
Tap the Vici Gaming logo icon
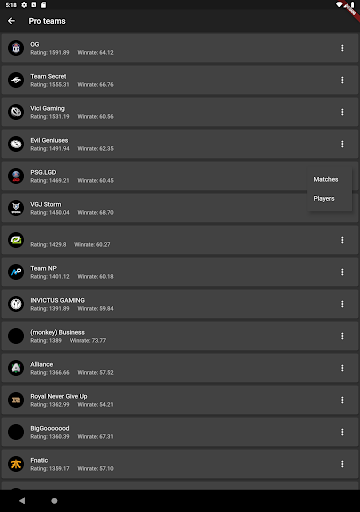click(x=16, y=112)
